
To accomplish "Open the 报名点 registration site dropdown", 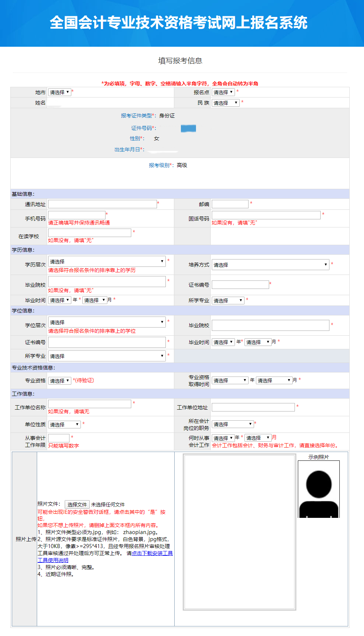I will click(223, 92).
